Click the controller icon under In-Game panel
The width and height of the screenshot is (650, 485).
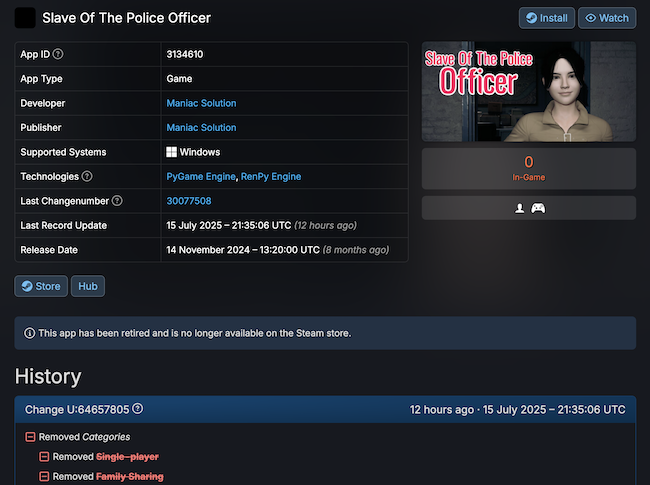[538, 208]
